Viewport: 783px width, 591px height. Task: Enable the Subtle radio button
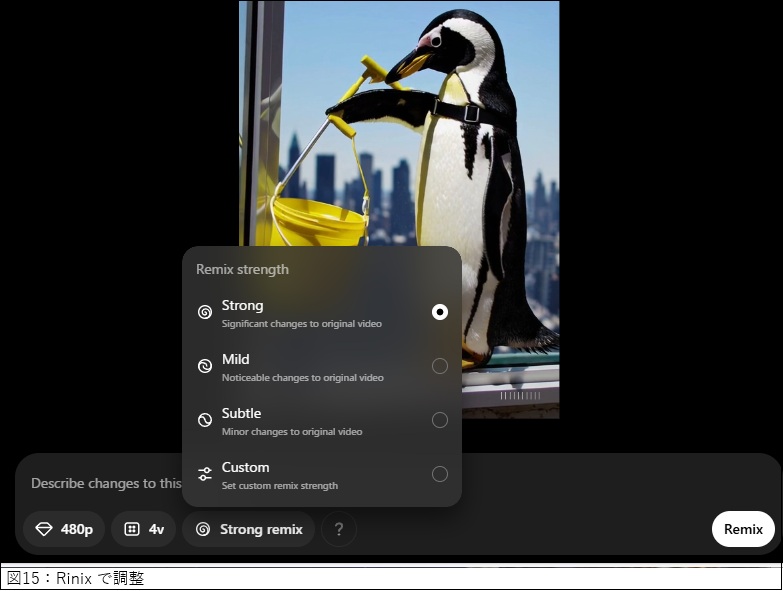(440, 420)
